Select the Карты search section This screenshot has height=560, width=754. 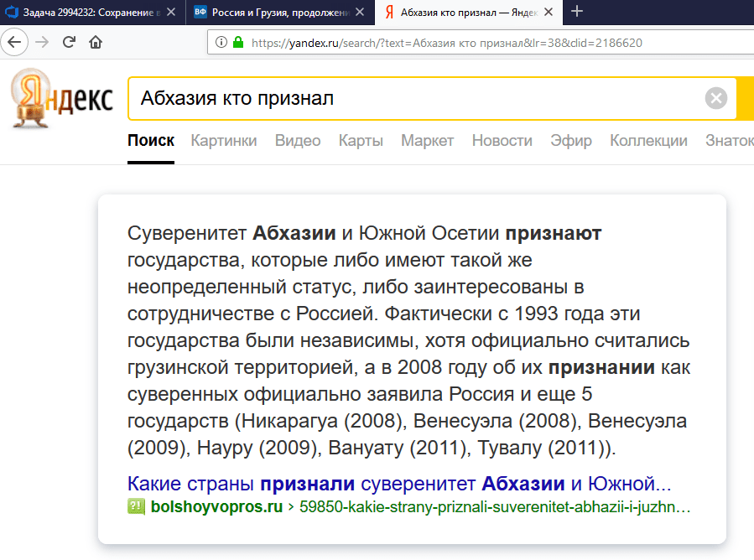361,141
